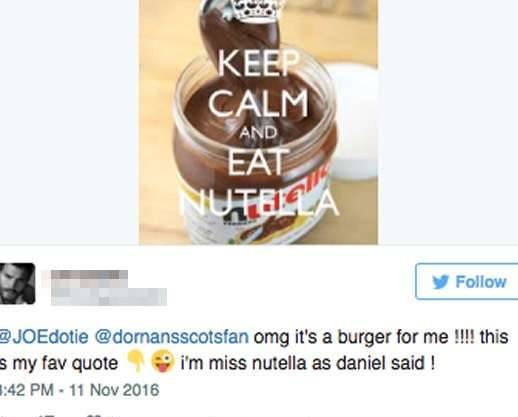The image size is (518, 417).
Task: Open the tweet author's profile avatar
Action: click(x=17, y=284)
